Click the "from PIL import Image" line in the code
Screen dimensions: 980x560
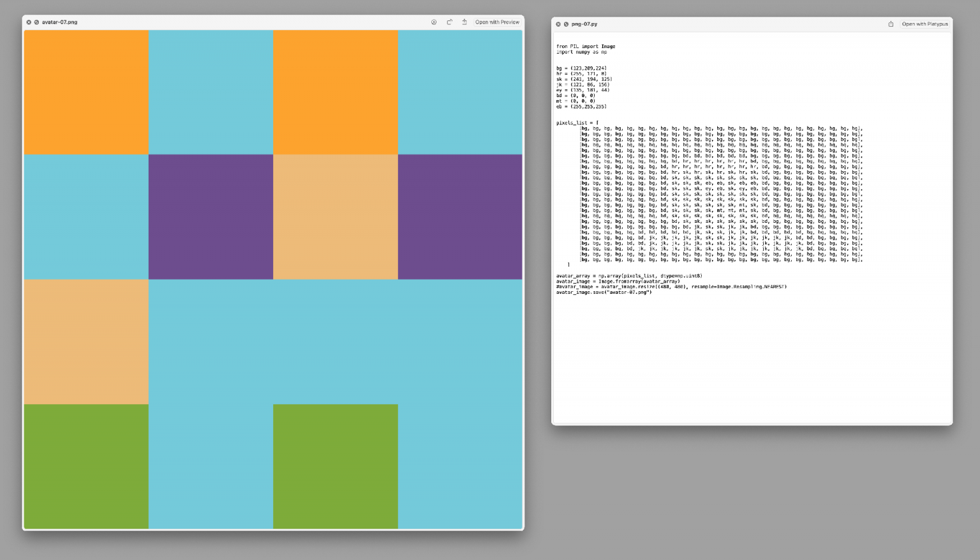pyautogui.click(x=587, y=46)
